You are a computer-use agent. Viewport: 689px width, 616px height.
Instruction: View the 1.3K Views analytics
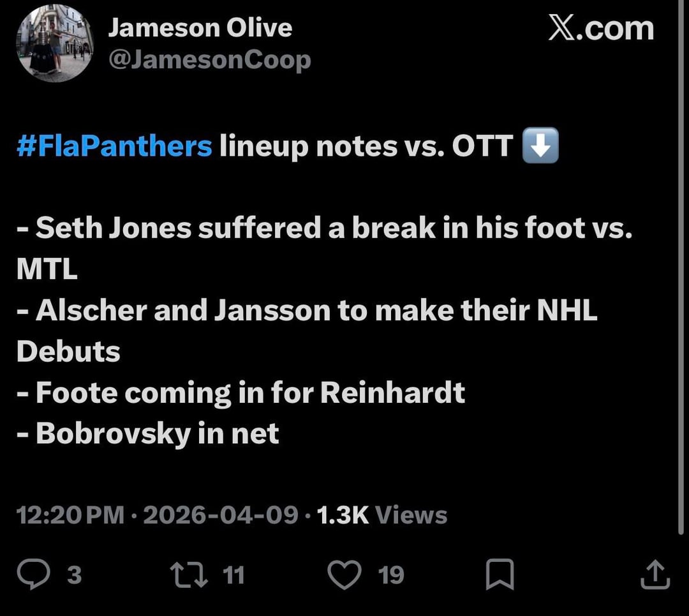pos(382,515)
